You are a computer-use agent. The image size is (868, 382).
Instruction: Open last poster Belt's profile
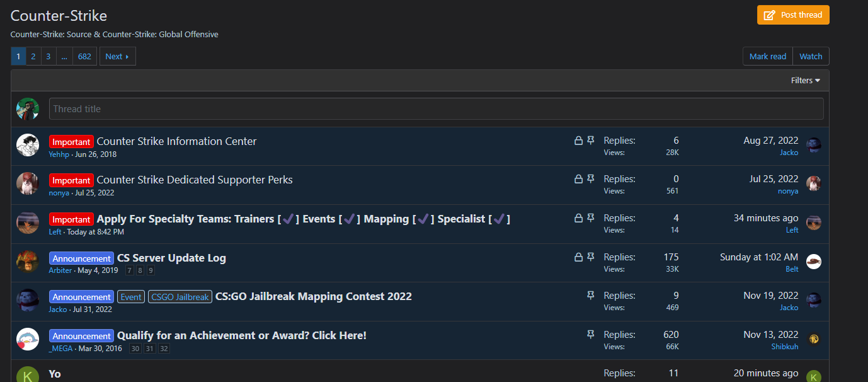click(792, 269)
